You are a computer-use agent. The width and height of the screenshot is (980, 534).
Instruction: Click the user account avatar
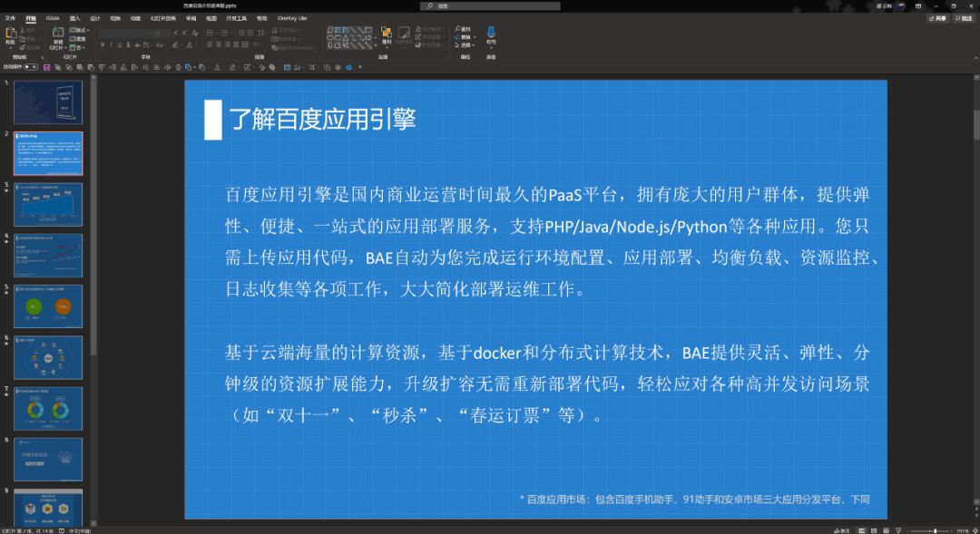coord(901,5)
